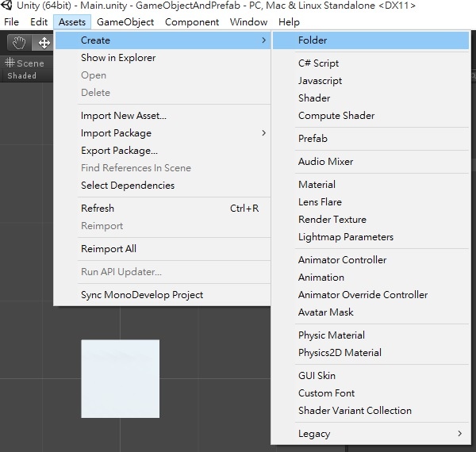Open the Component menu
Viewport: 476px width, 452px height.
[x=192, y=22]
